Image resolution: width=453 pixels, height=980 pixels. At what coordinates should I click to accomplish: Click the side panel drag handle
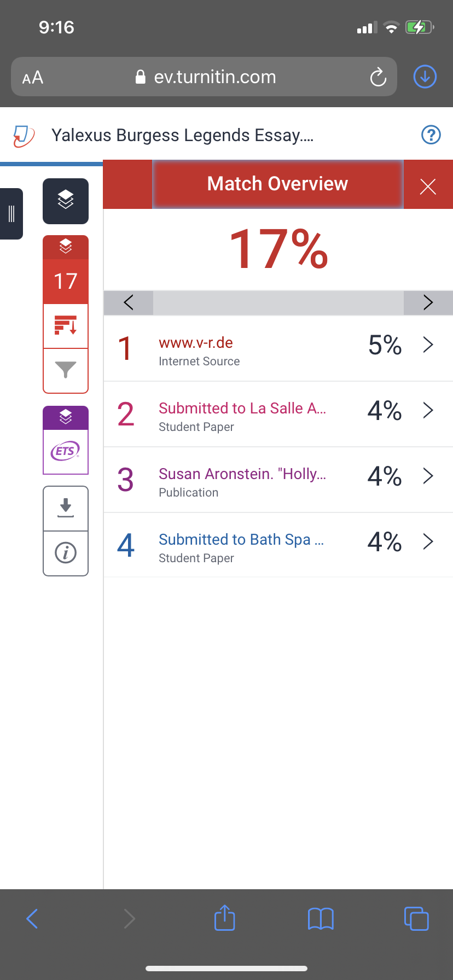[11, 214]
